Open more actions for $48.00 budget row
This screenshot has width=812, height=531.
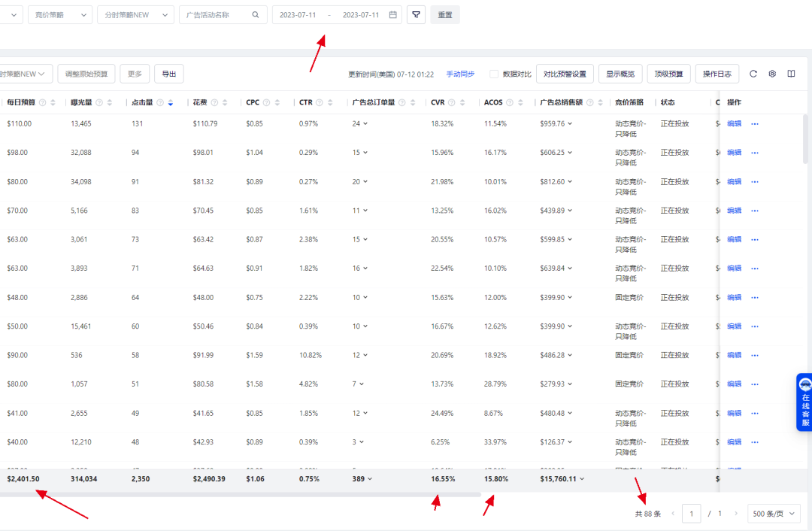pos(755,297)
